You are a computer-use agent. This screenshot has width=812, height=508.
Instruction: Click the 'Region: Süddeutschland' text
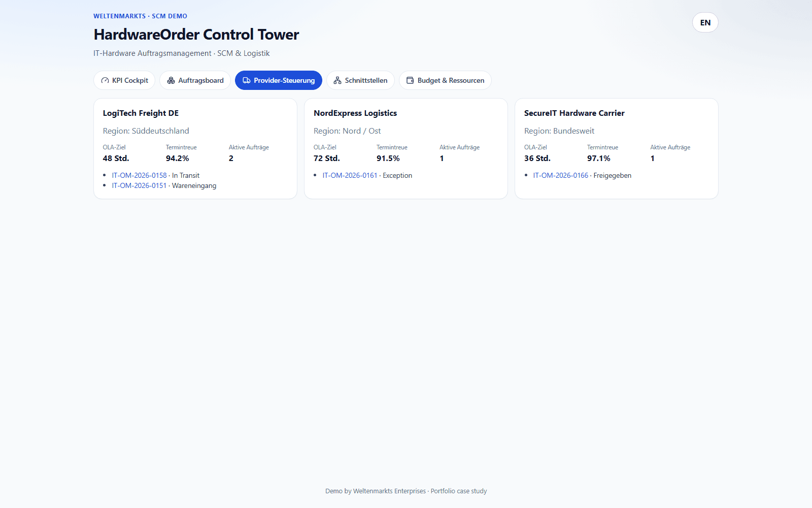click(x=146, y=131)
